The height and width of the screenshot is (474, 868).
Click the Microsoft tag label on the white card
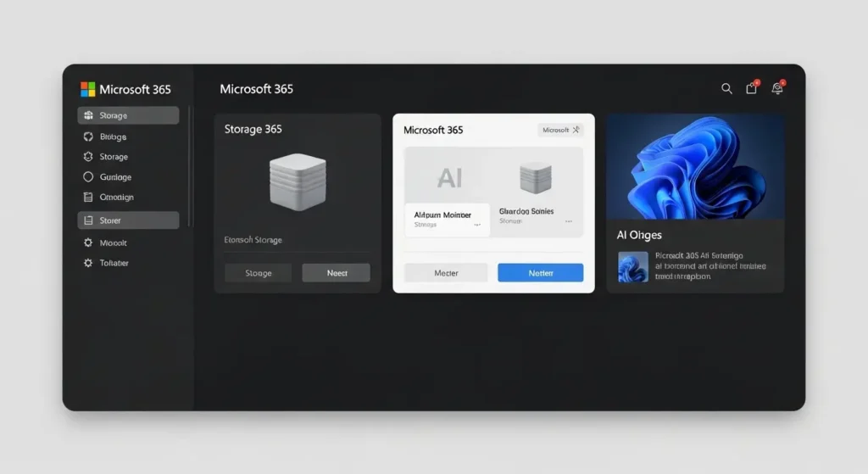(555, 130)
